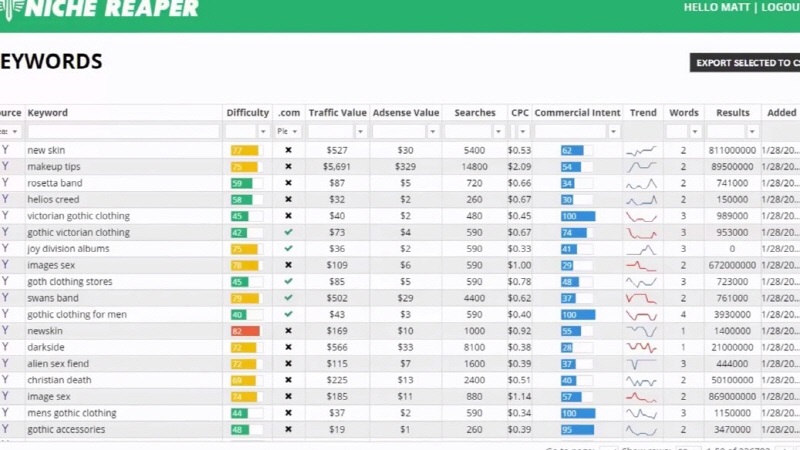Click the trend sparkline for makeup tips
The height and width of the screenshot is (450, 800).
pyautogui.click(x=641, y=167)
